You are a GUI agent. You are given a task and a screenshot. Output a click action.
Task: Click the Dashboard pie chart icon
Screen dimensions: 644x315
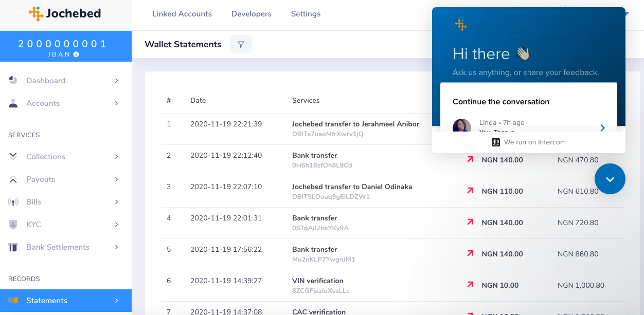point(13,80)
